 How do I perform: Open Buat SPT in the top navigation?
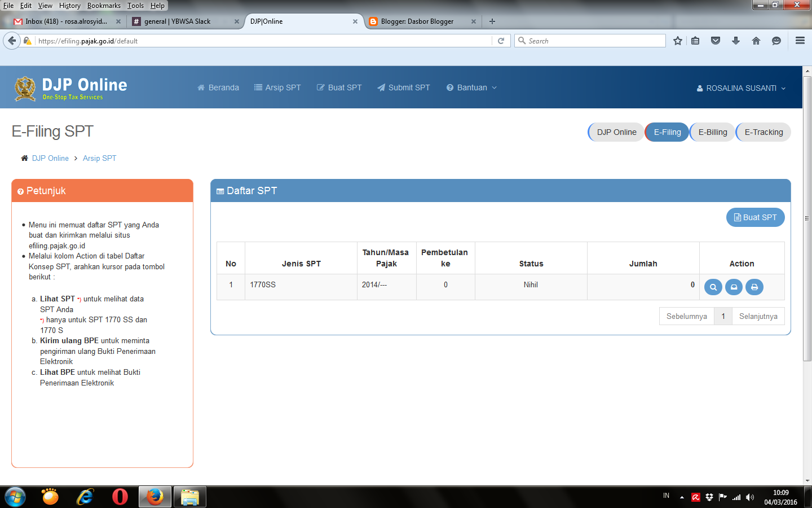pos(339,87)
